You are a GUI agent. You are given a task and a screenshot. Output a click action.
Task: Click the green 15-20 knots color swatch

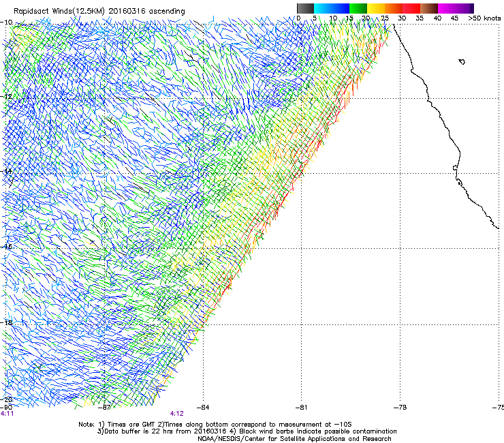358,8
